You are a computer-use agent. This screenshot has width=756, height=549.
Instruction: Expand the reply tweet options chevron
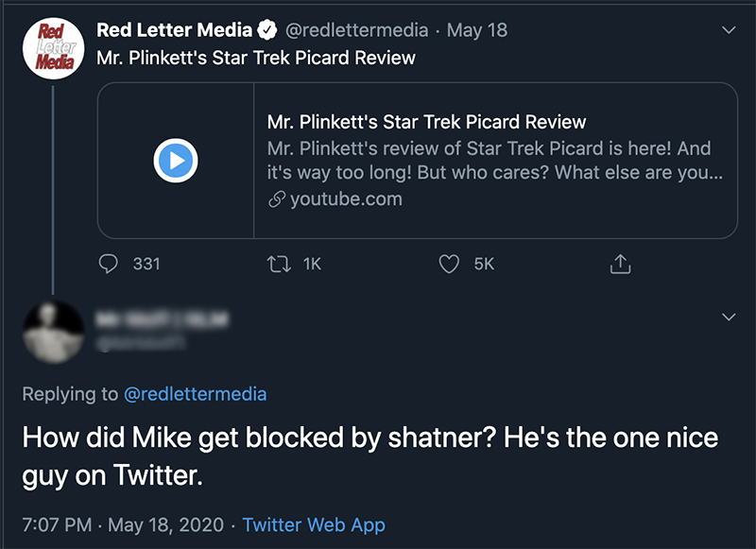729,317
